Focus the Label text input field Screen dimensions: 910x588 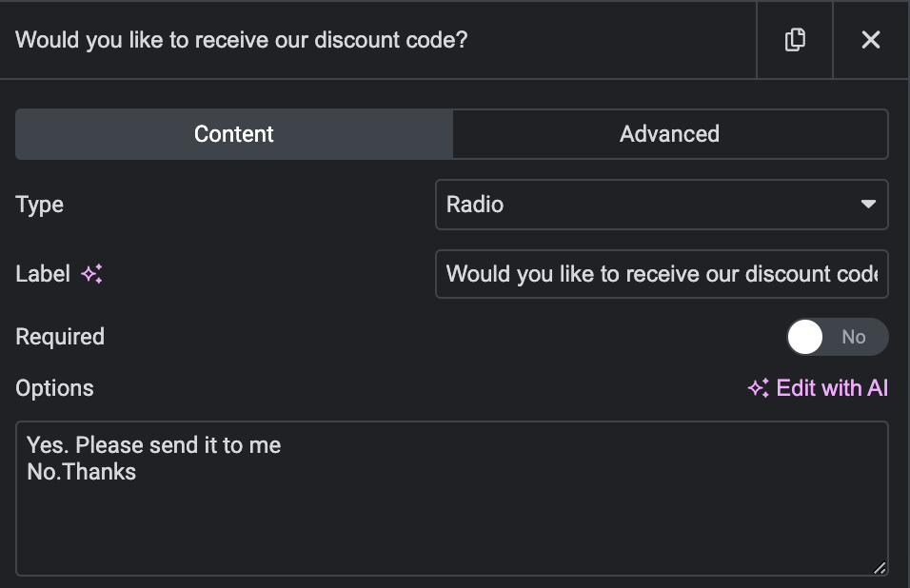point(662,274)
